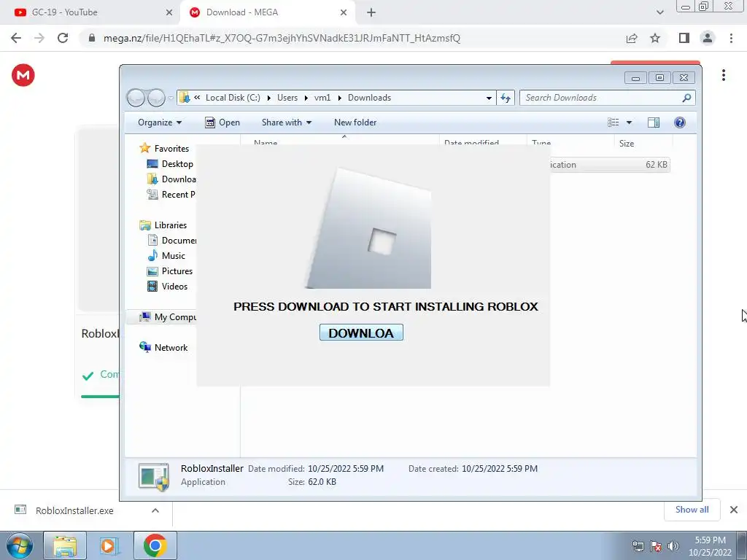The image size is (747, 560).
Task: Open Downloads in Favorites
Action: coord(171,179)
